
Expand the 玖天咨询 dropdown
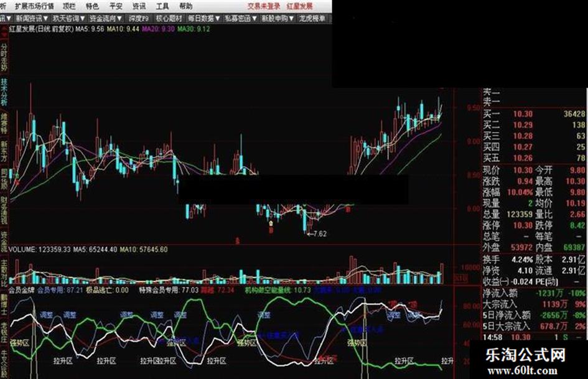[68, 18]
